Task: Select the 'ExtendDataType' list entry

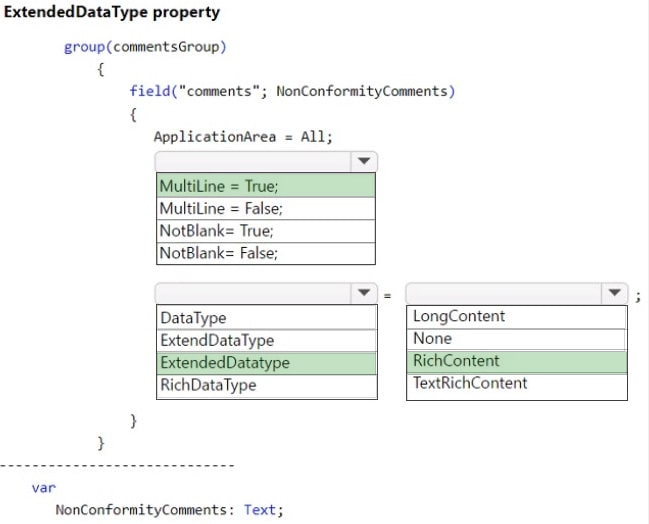Action: tap(266, 340)
